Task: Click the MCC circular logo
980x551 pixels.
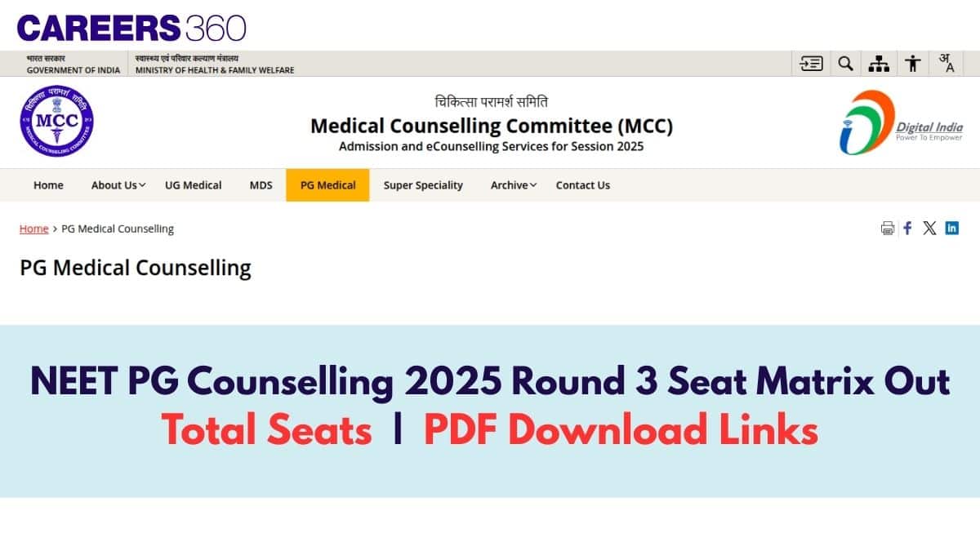Action: pyautogui.click(x=56, y=122)
